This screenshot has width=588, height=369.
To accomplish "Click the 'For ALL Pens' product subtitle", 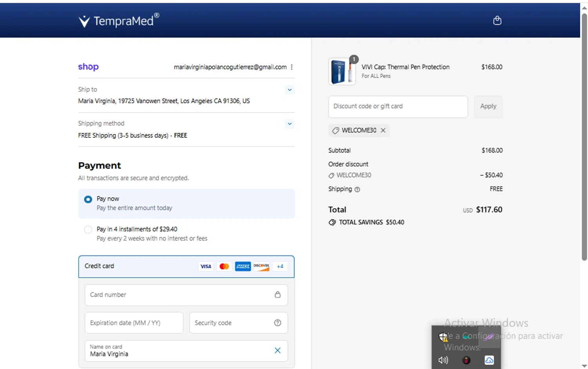I will coord(376,76).
